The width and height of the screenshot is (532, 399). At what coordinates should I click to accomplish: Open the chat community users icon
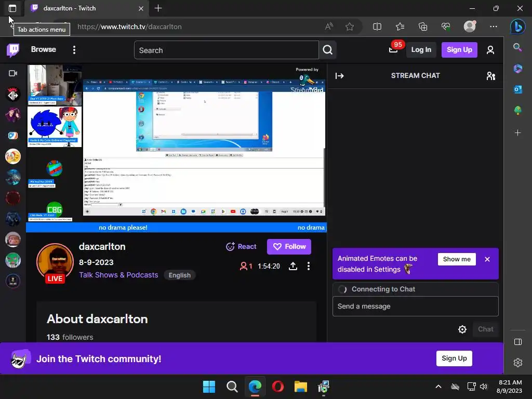490,76
